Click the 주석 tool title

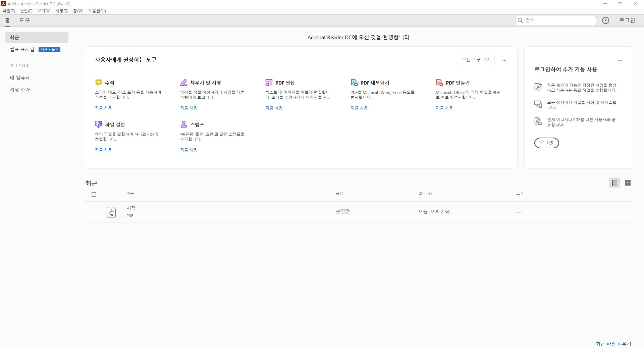coord(110,83)
